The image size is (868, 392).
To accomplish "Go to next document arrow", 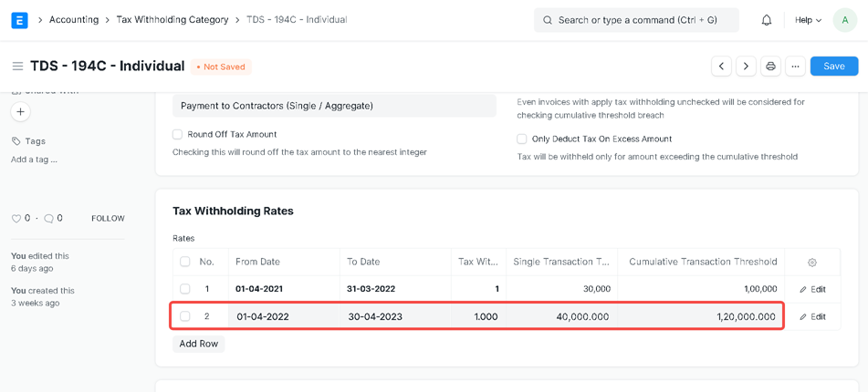I will (746, 67).
